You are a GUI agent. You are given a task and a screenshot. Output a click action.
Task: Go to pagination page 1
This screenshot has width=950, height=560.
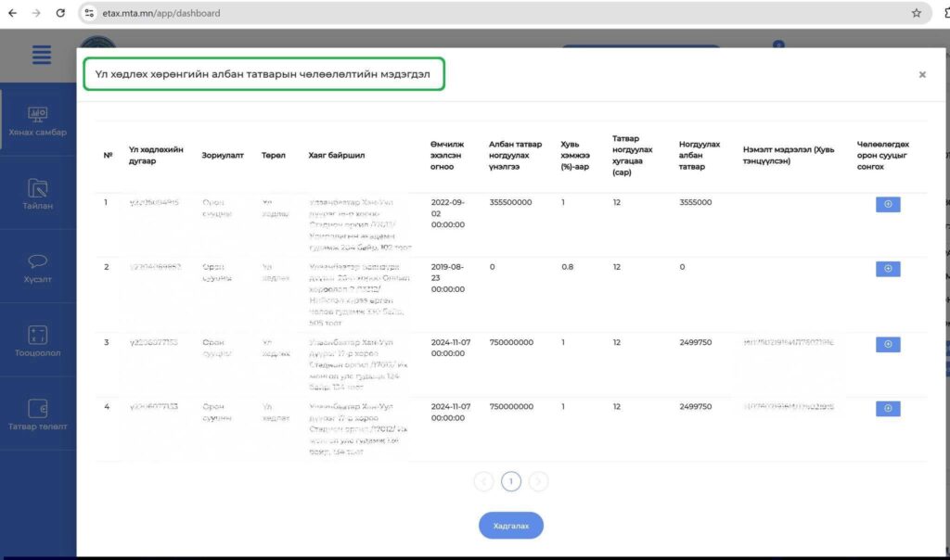[x=511, y=482]
